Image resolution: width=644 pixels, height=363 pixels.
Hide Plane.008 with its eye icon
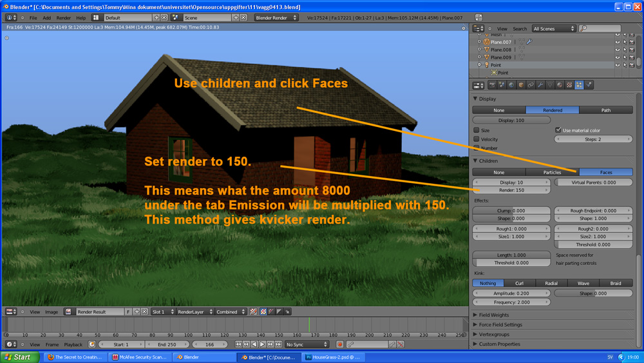618,50
